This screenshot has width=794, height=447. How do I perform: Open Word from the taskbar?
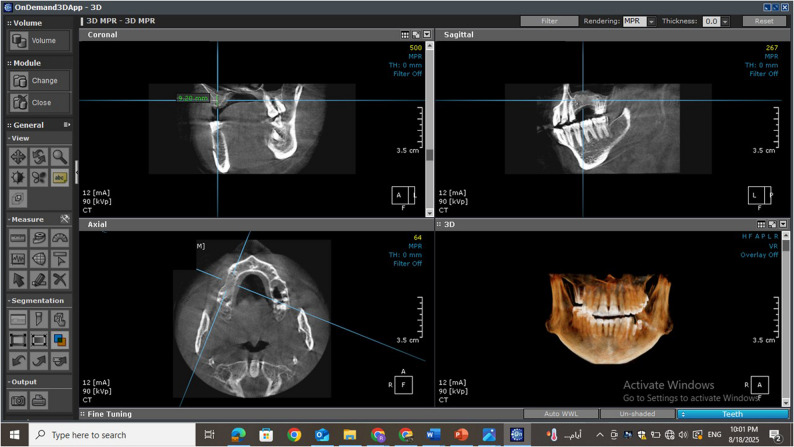[433, 435]
